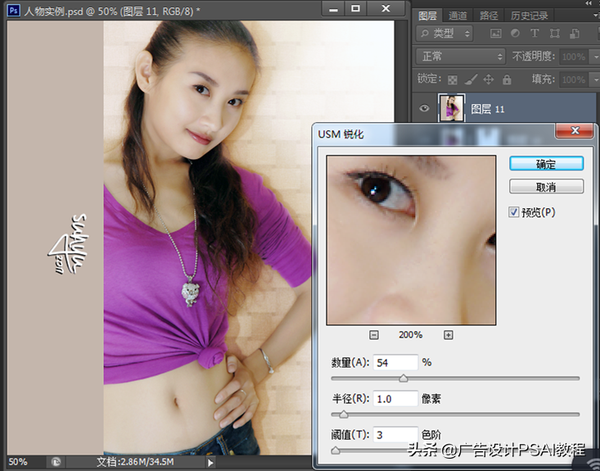Click the 确定 button in USM dialog
Image resolution: width=600 pixels, height=471 pixels.
click(546, 163)
